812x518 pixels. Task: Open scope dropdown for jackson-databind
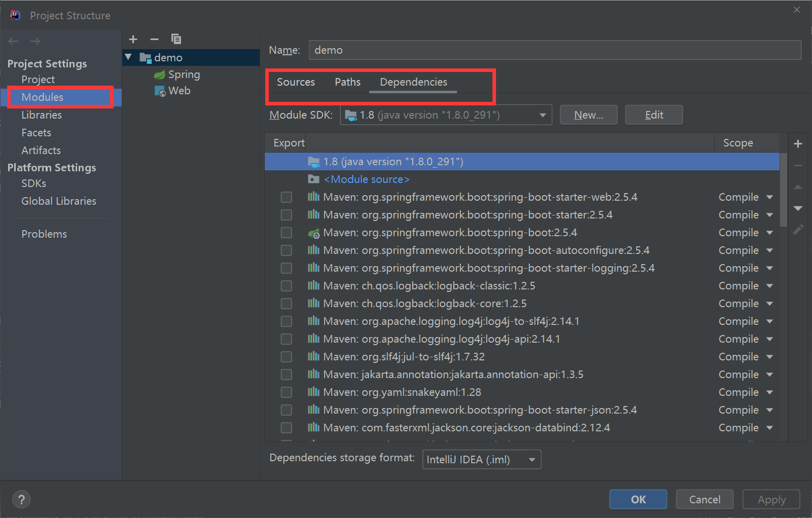(769, 428)
